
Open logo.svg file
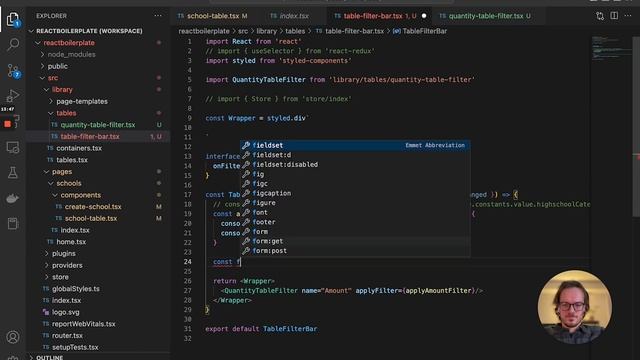(65, 312)
